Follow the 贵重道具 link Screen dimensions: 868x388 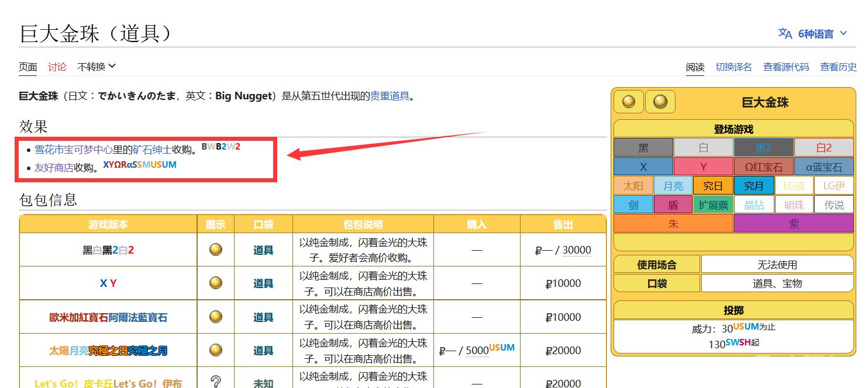(390, 96)
